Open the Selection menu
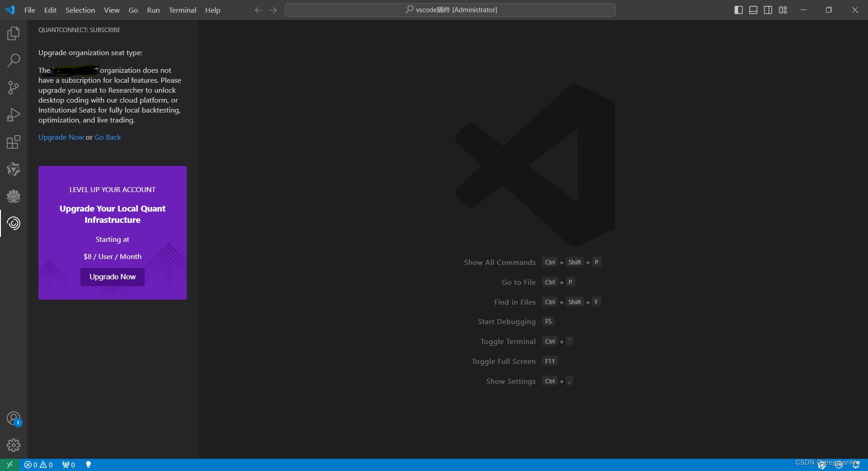 (80, 10)
